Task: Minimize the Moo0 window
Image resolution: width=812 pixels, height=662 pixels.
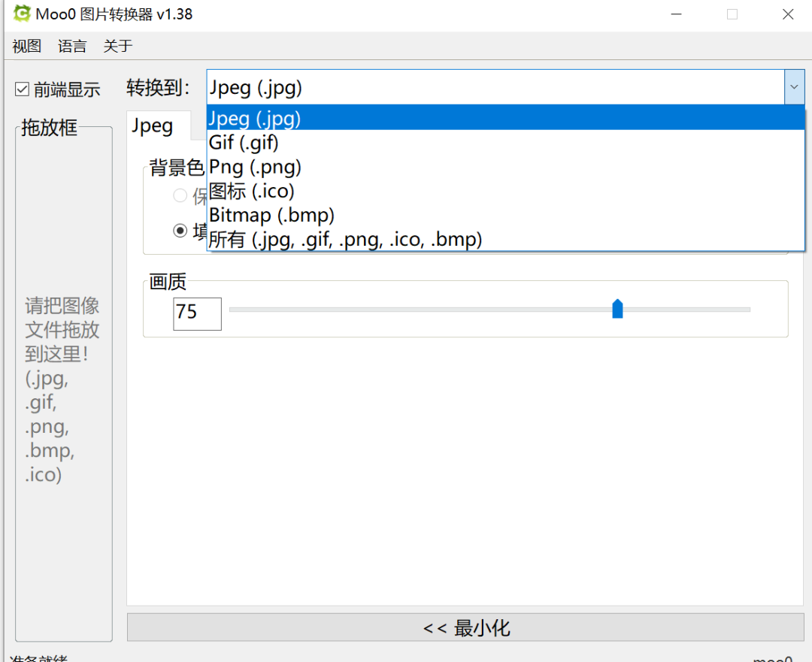Action: (x=677, y=14)
